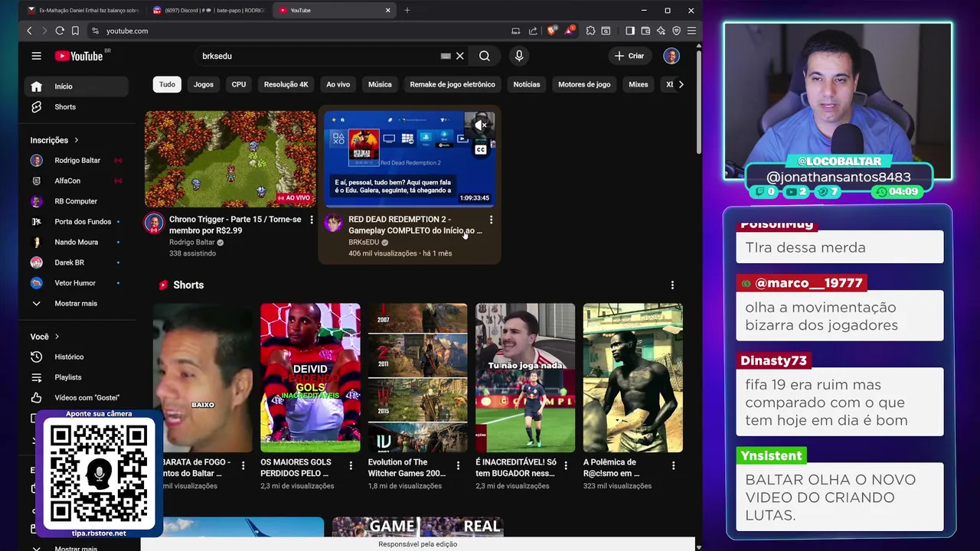The width and height of the screenshot is (980, 551).
Task: Open Vetor Humor subscription channel
Action: [77, 283]
